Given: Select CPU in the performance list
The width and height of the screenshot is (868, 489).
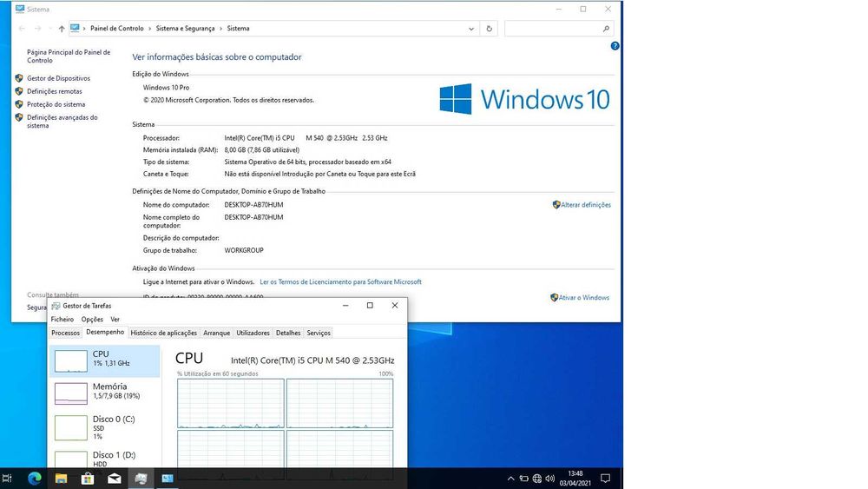Looking at the screenshot, I should (x=105, y=360).
